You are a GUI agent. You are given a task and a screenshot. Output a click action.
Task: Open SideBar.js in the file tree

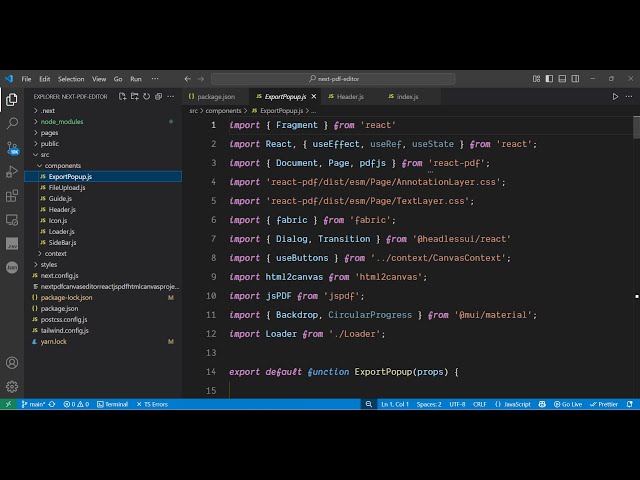point(103,242)
